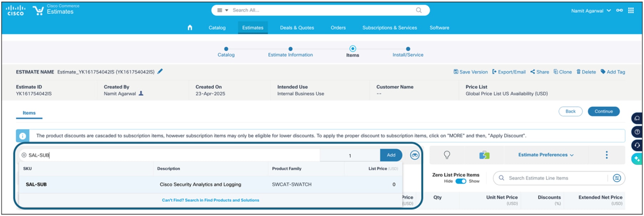The width and height of the screenshot is (644, 216).
Task: Expand the Namit Agarwal user menu
Action: [x=591, y=11]
